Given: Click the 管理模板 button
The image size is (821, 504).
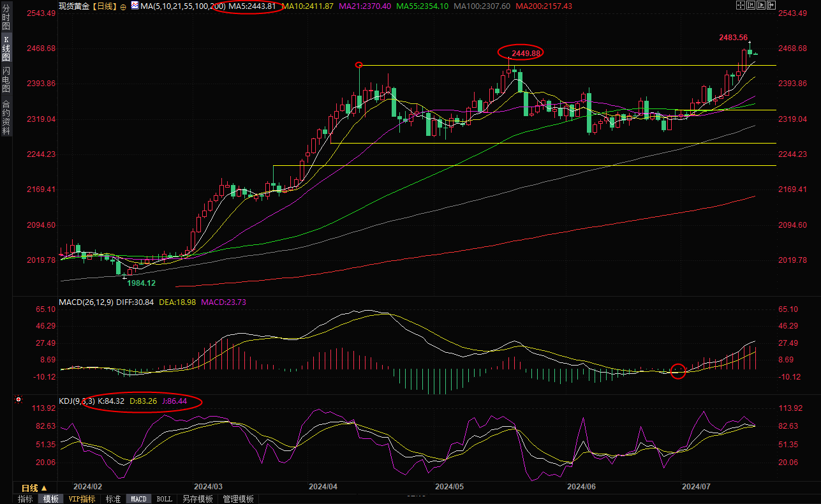Looking at the screenshot, I should point(238,499).
